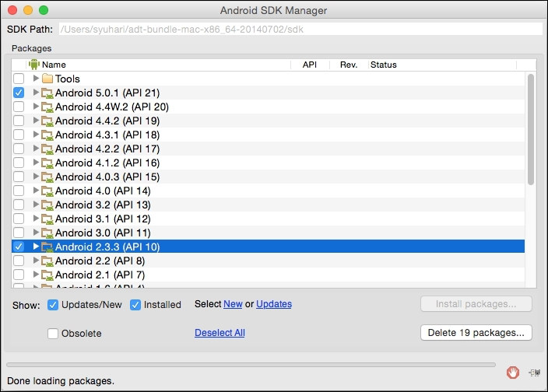Expand the Android 4.3.1 (API 18) node

36,135
